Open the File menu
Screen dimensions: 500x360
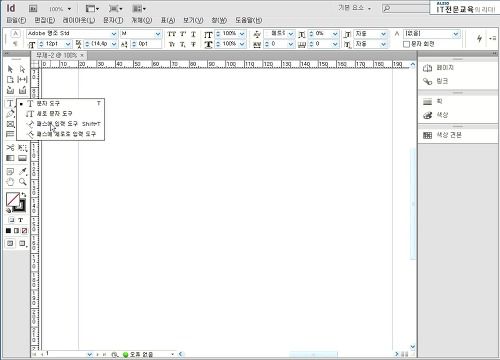(x=16, y=20)
